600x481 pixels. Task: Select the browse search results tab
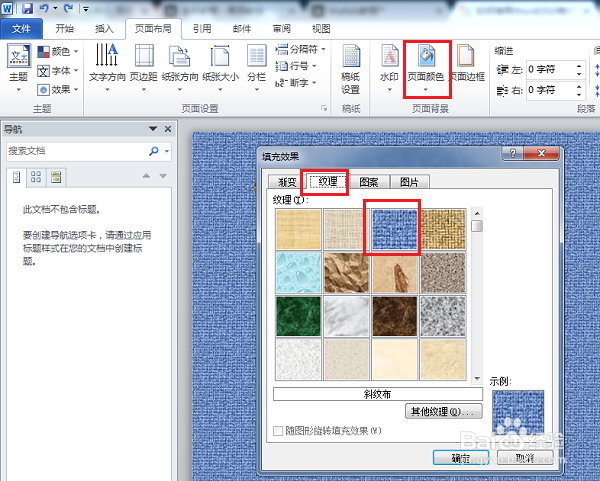tap(56, 177)
